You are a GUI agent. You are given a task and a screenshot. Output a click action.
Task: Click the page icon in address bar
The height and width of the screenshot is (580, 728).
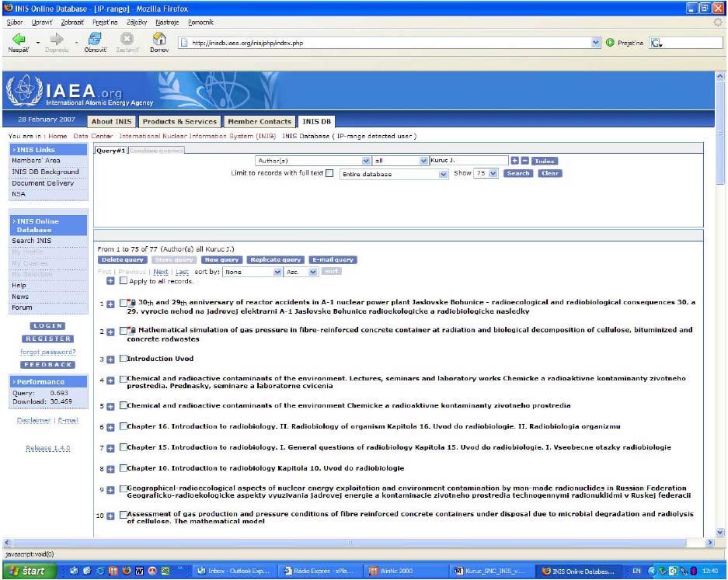(184, 43)
